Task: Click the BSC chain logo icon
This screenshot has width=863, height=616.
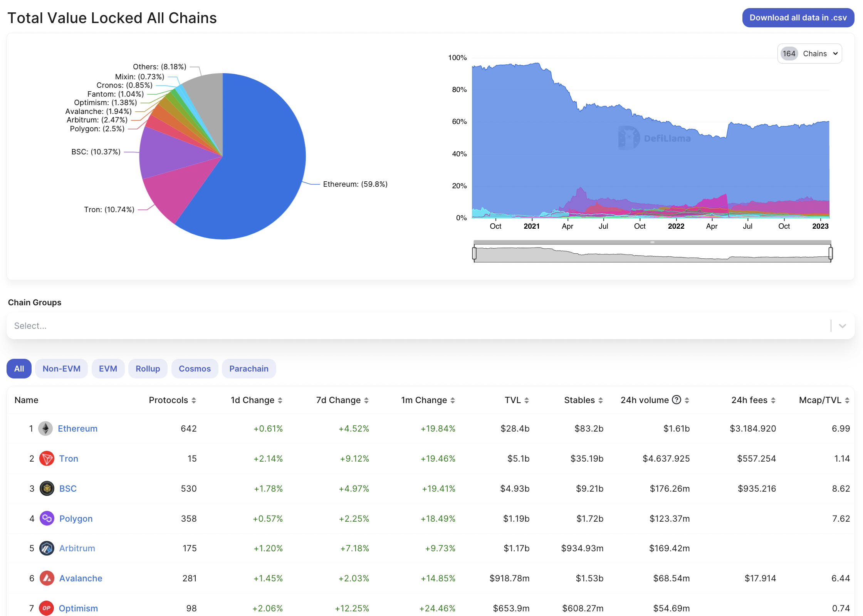Action: click(47, 489)
